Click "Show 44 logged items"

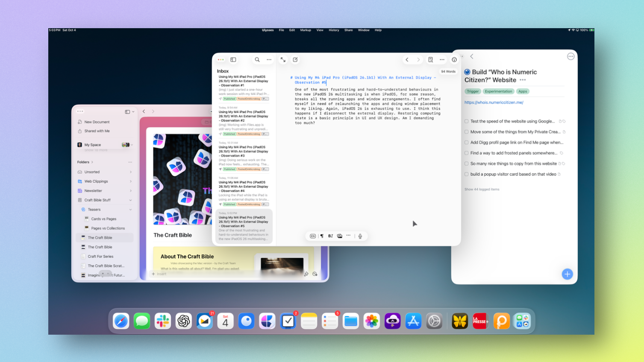[482, 189]
